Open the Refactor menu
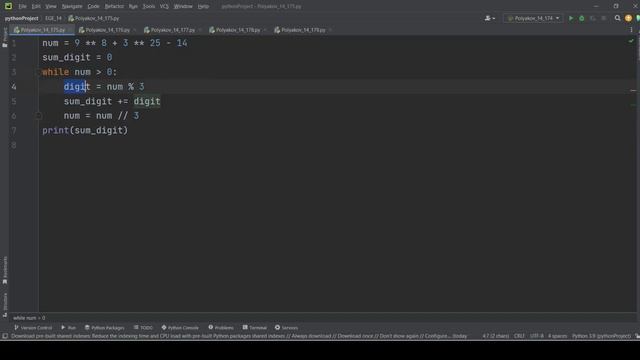This screenshot has height=360, width=640. click(x=114, y=6)
